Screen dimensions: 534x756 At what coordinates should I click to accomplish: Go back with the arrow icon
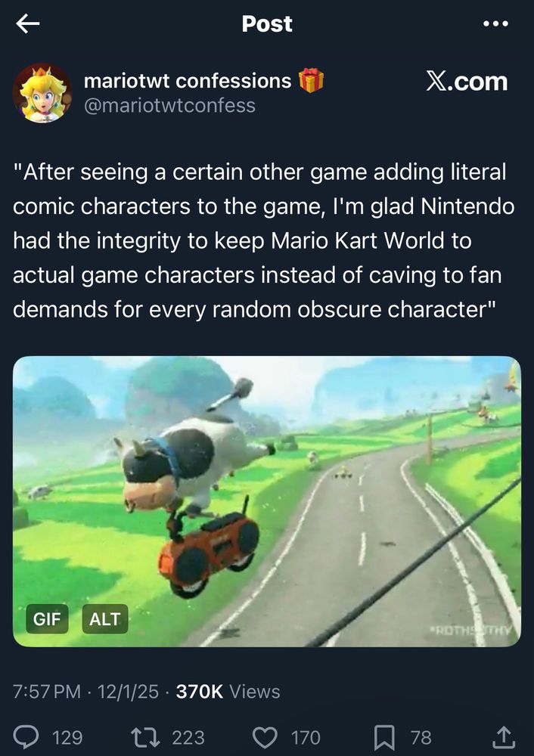click(x=27, y=23)
